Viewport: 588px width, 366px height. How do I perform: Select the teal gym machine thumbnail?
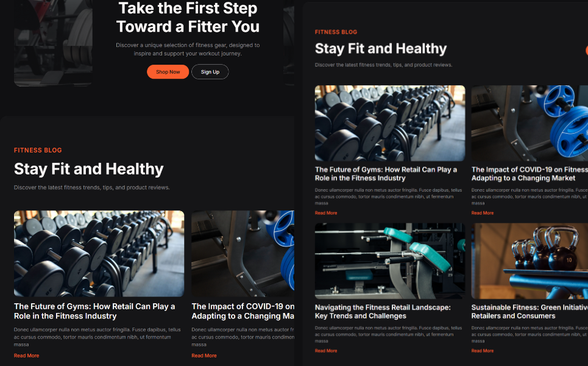pos(390,261)
